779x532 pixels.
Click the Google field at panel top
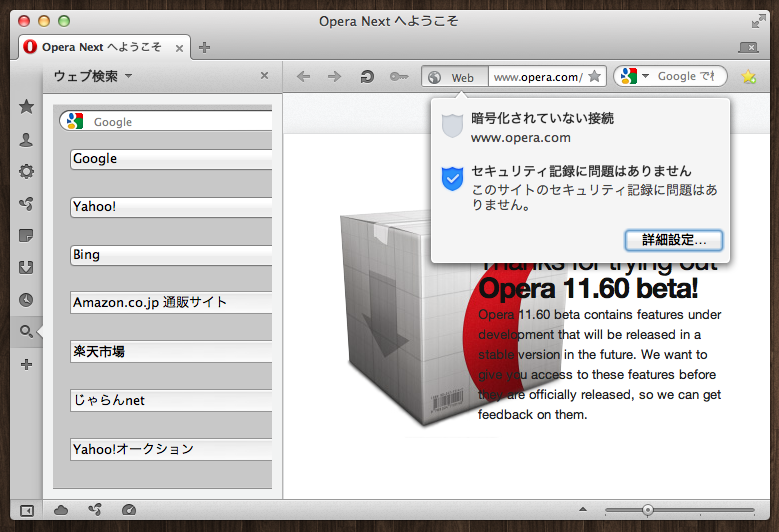click(165, 121)
